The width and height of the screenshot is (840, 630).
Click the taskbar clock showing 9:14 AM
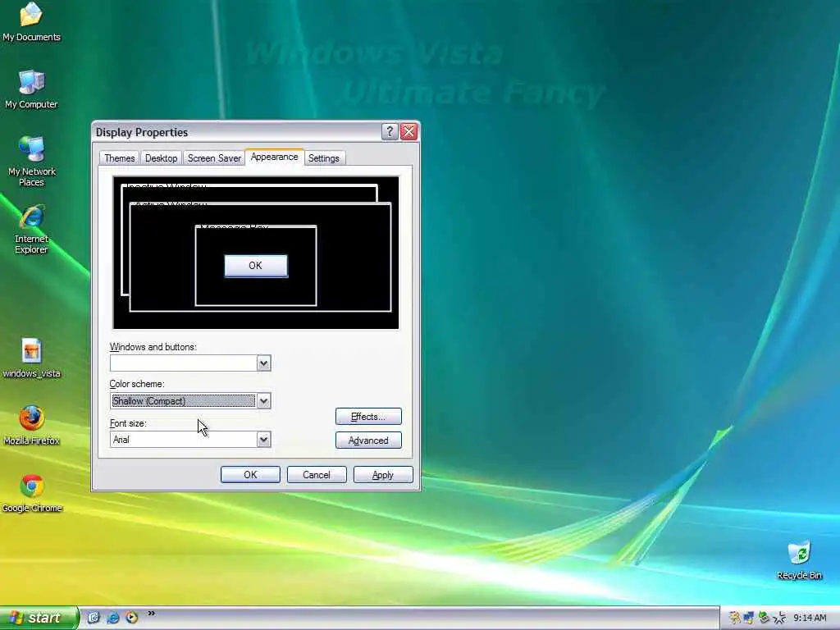810,619
